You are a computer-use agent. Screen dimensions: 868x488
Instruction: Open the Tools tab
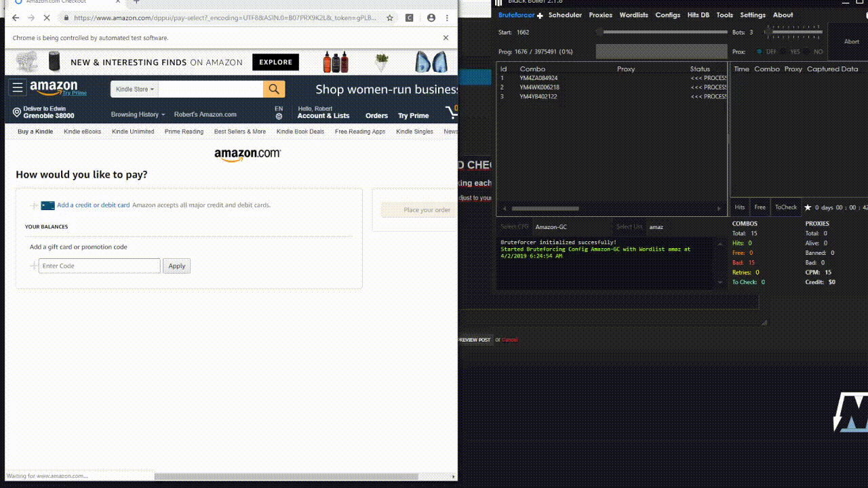(x=724, y=15)
